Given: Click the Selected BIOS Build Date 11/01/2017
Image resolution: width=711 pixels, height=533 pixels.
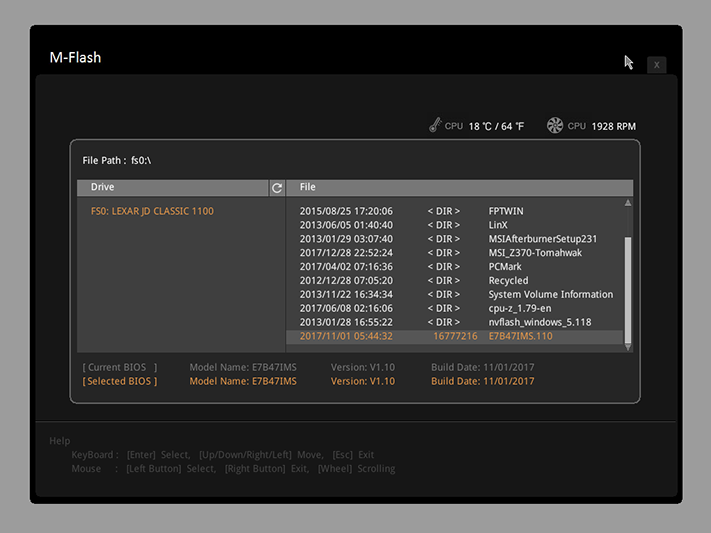Looking at the screenshot, I should pyautogui.click(x=482, y=381).
